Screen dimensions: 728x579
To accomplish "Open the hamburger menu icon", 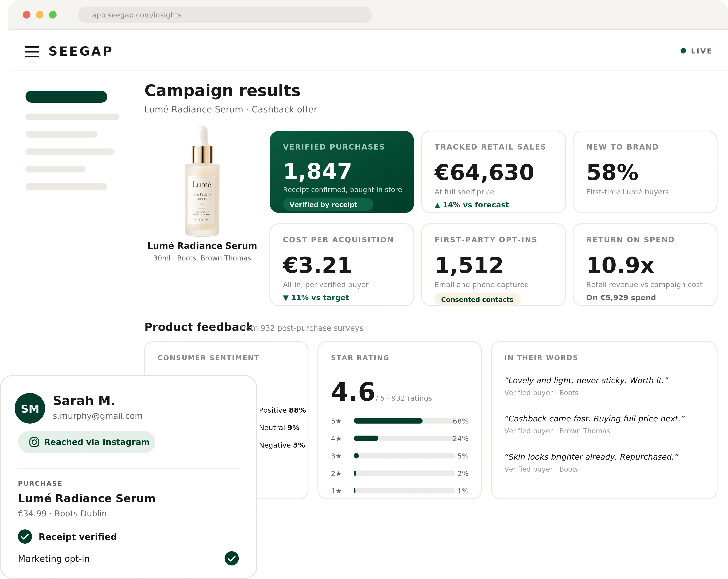I will [x=32, y=52].
